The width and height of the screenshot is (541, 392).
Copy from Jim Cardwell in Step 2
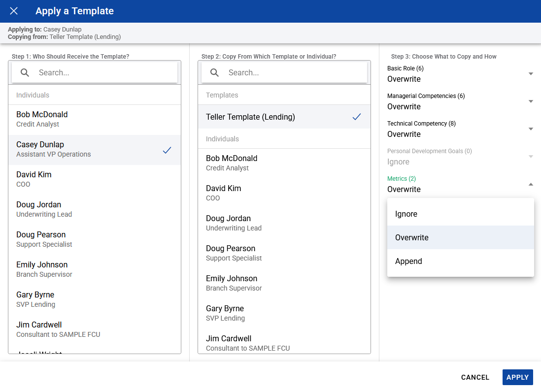[x=284, y=341]
